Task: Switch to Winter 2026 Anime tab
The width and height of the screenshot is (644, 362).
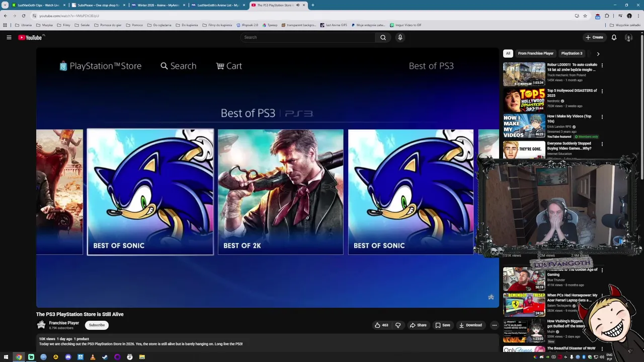Action: point(158,5)
